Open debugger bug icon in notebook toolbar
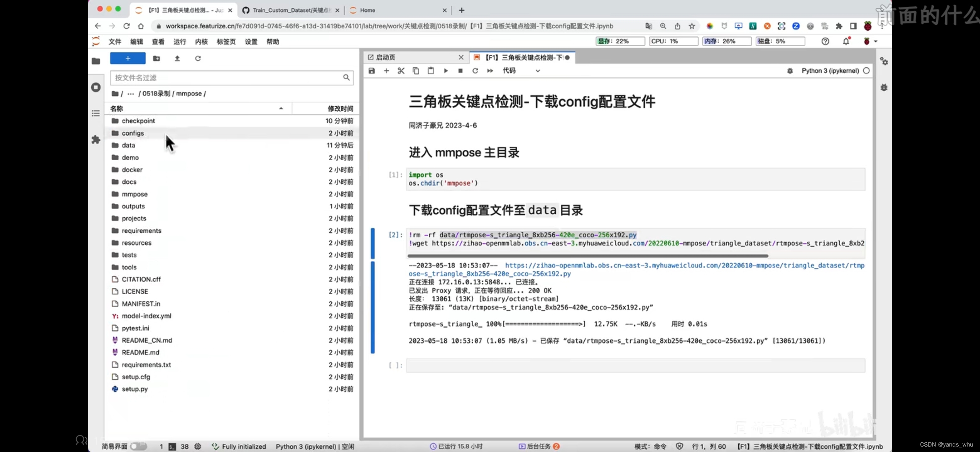The height and width of the screenshot is (452, 980). (x=790, y=71)
